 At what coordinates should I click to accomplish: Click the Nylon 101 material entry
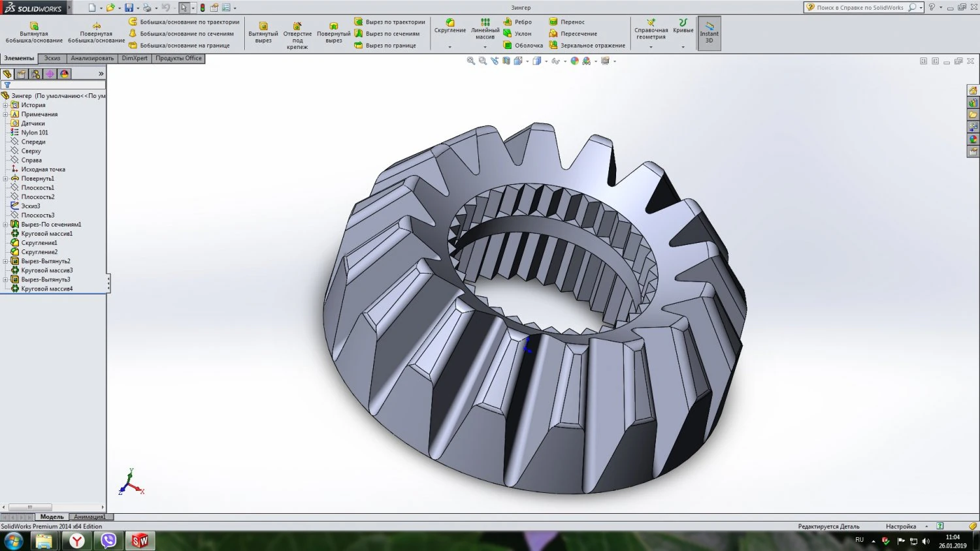click(34, 133)
